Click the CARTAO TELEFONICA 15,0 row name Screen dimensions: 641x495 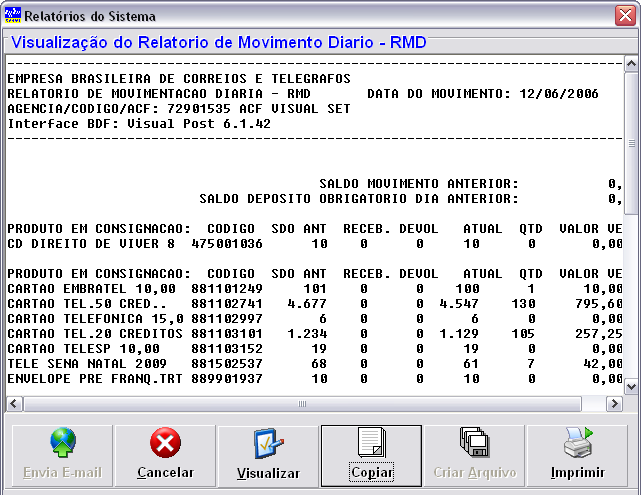[x=96, y=318]
